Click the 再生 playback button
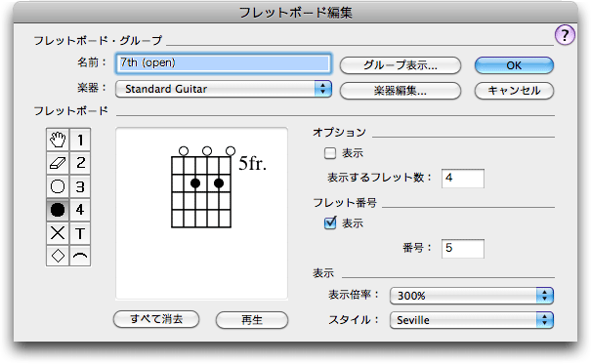 tap(252, 320)
